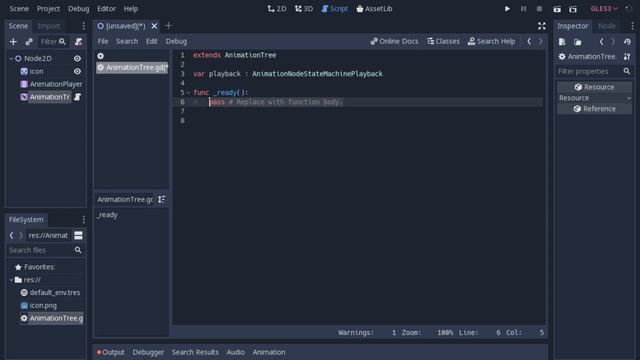640x360 pixels.
Task: Focus the Filter properties field
Action: coord(594,71)
